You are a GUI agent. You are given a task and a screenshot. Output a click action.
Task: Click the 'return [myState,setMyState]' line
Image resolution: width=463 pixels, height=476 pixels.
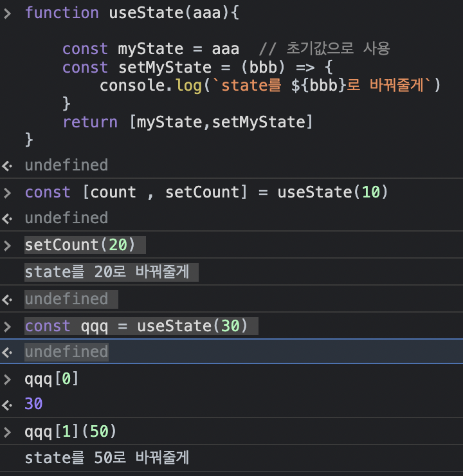pyautogui.click(x=188, y=122)
